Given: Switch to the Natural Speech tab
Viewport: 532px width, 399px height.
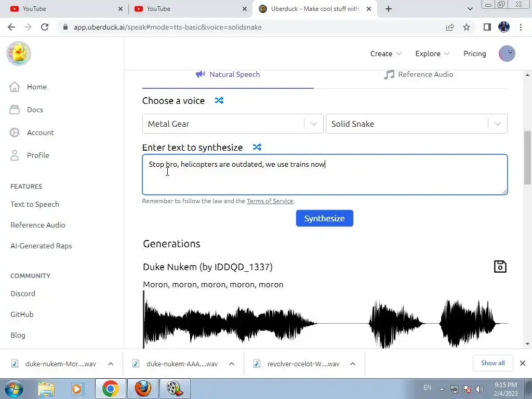Looking at the screenshot, I should click(x=228, y=74).
